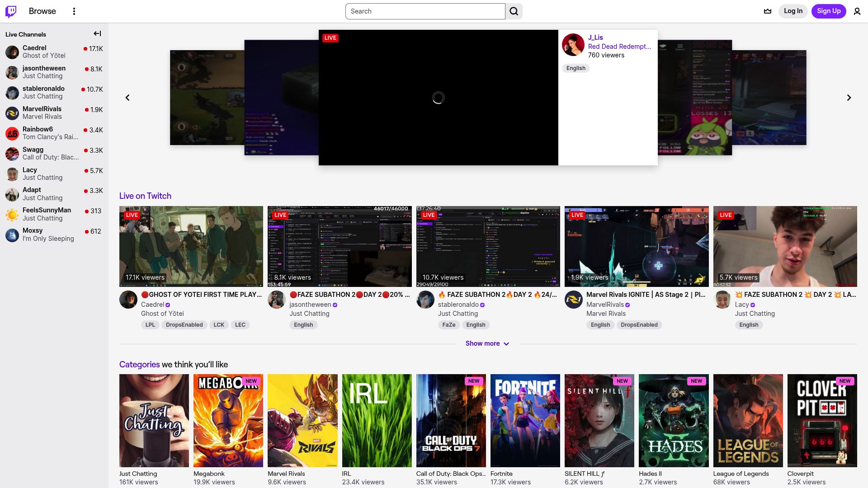Image resolution: width=868 pixels, height=488 pixels.
Task: Click English tag on featured stream
Action: click(x=576, y=68)
